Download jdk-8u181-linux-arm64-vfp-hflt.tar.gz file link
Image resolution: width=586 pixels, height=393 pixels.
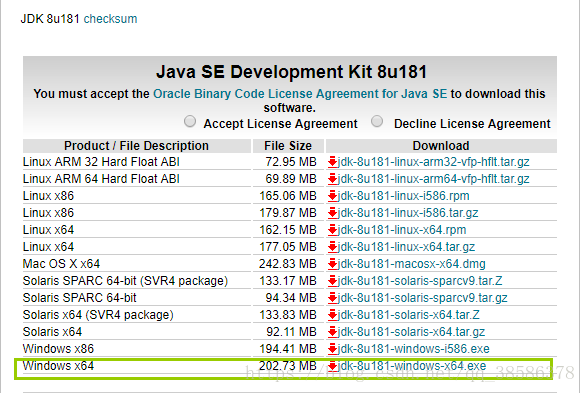[x=434, y=179]
